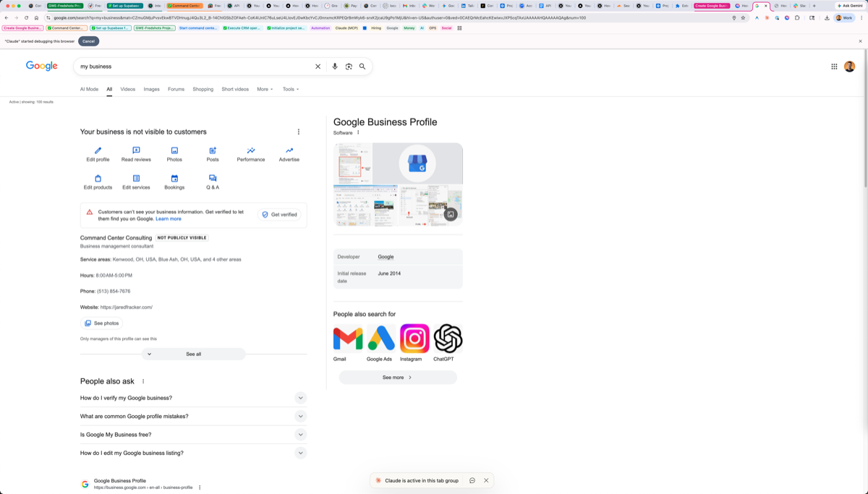This screenshot has width=868, height=494.
Task: Open Google Lens search icon
Action: 349,66
